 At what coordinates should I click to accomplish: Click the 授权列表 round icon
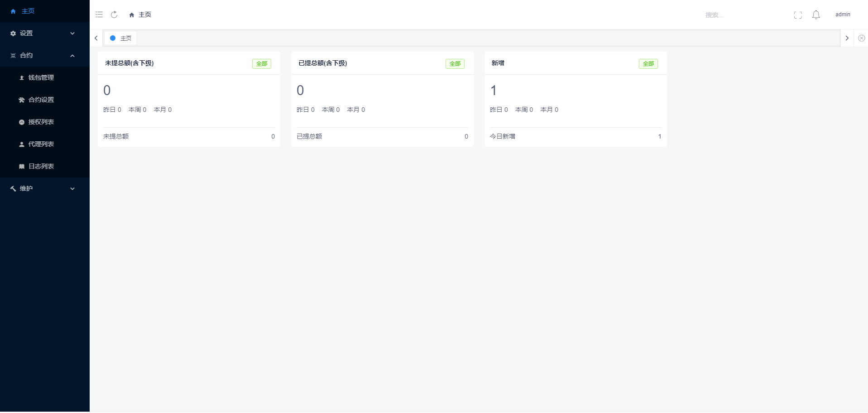click(22, 122)
